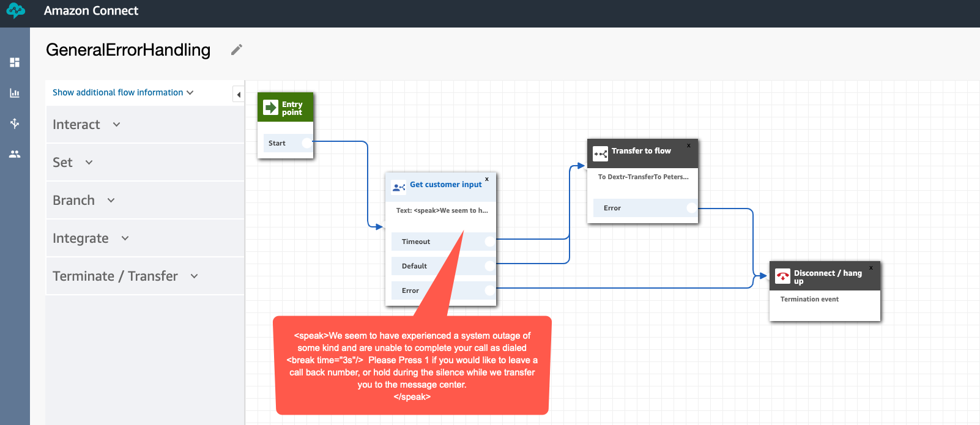Click the Disconnect / hang up phone icon
980x425 pixels.
782,276
